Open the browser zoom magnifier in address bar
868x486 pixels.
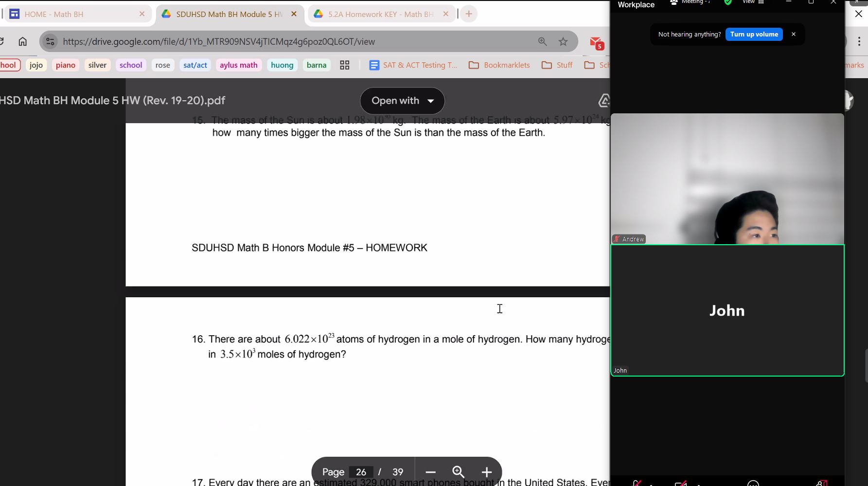(x=543, y=41)
